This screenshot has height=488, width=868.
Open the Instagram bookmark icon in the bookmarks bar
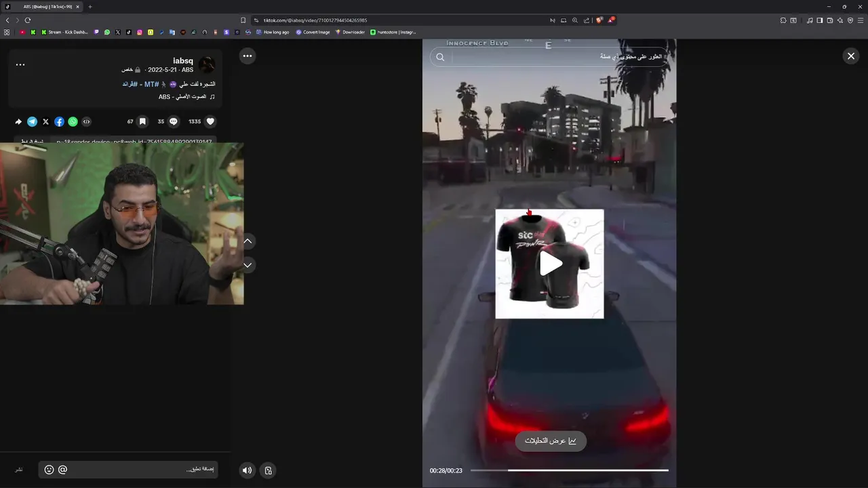point(140,32)
